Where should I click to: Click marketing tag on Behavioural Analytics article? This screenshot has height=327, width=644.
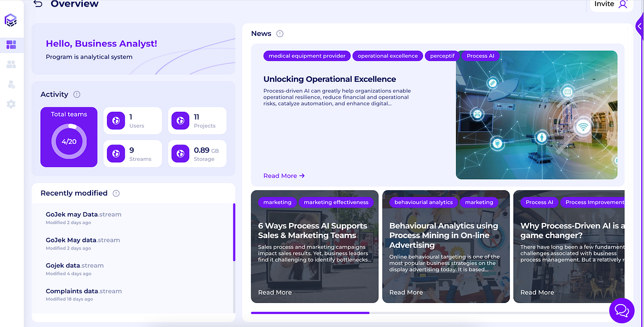(479, 202)
